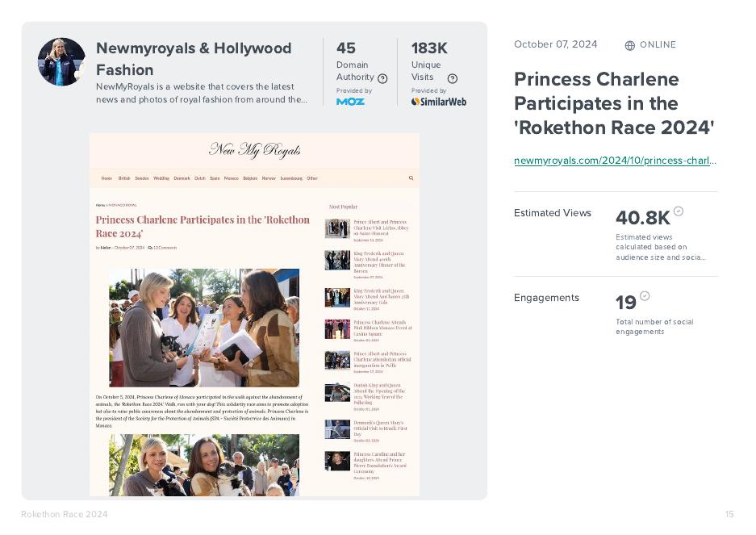
Task: Click the MOZ provider logo
Action: (350, 102)
